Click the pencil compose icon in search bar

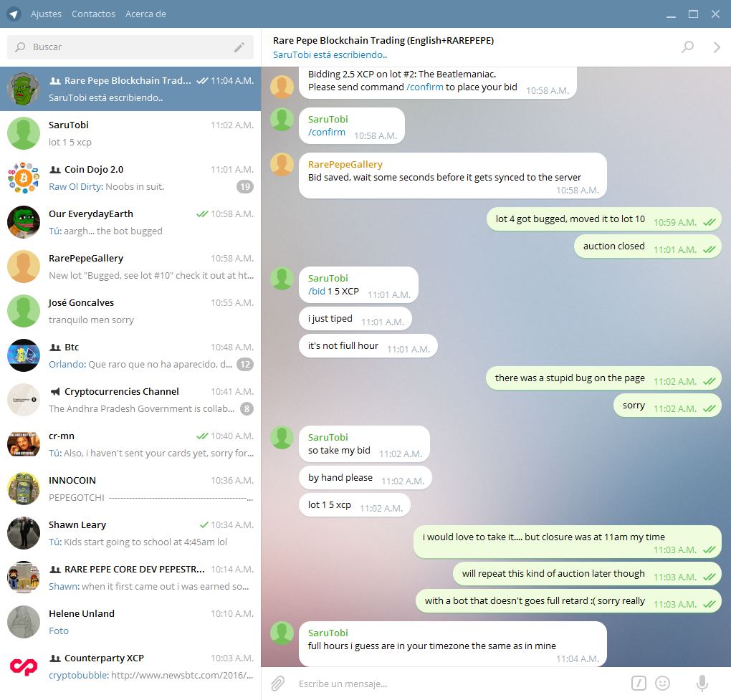[x=239, y=47]
